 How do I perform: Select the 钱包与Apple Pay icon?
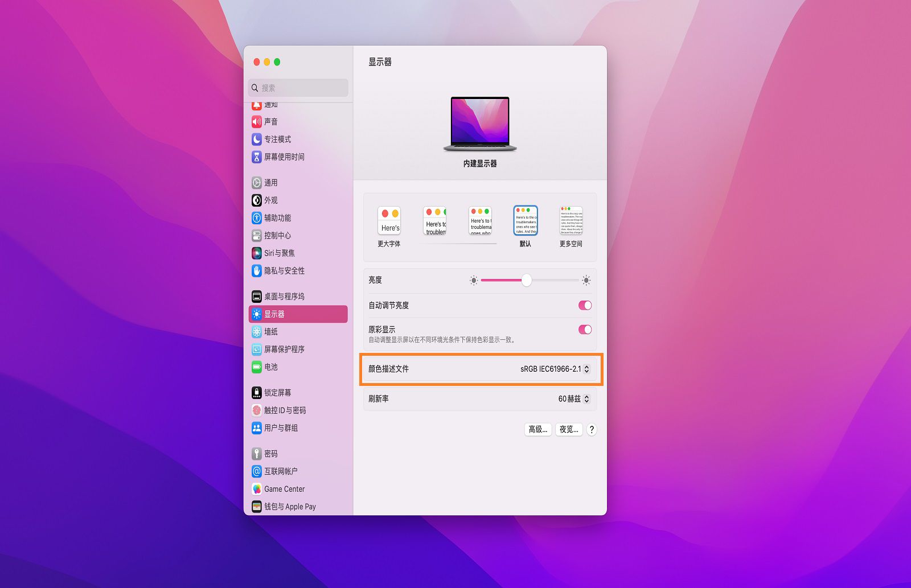256,506
